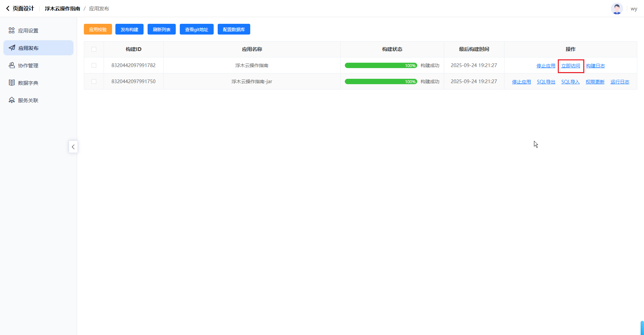Open the 立即访问 link
Viewport: 644px width, 335px height.
pyautogui.click(x=571, y=66)
